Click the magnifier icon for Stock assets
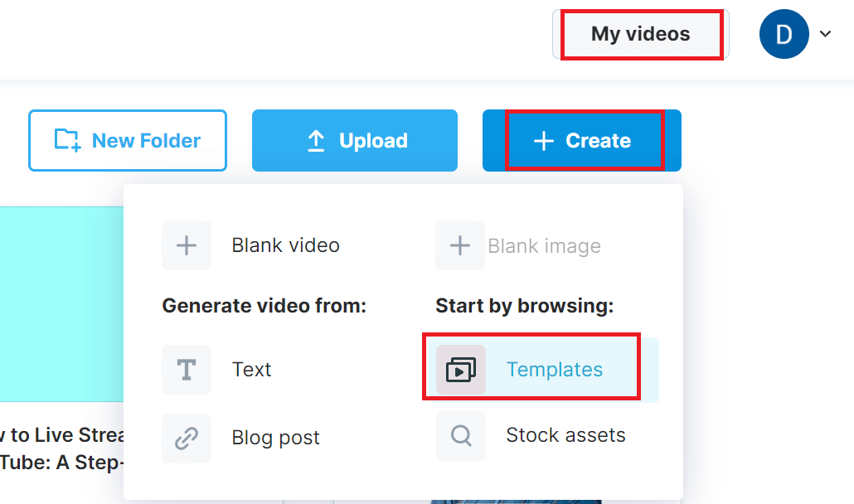Viewport: 854px width, 504px height. tap(461, 436)
